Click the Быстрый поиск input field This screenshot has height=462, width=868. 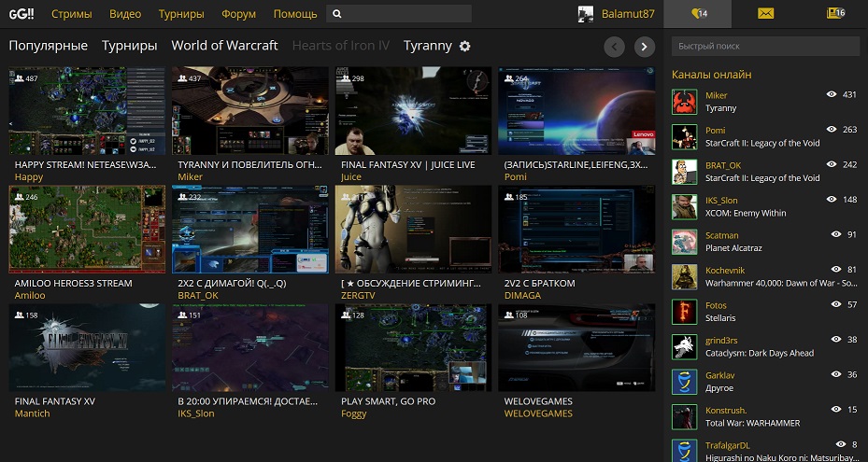[765, 46]
